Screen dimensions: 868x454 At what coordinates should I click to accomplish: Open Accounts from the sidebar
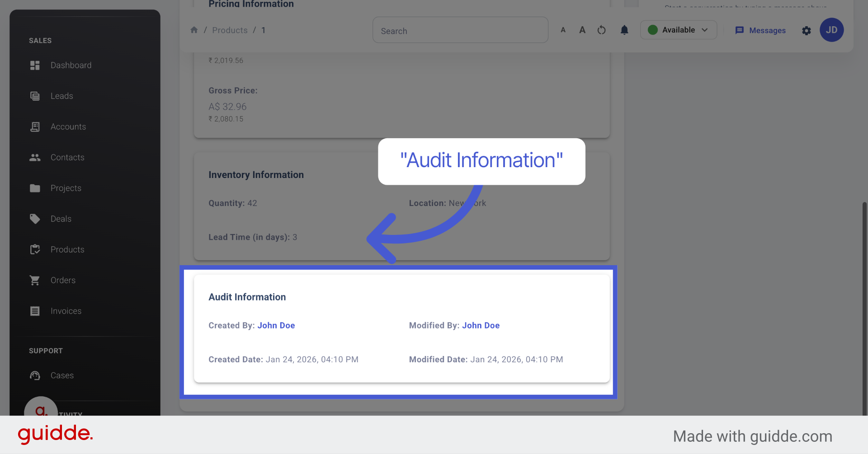pos(68,126)
